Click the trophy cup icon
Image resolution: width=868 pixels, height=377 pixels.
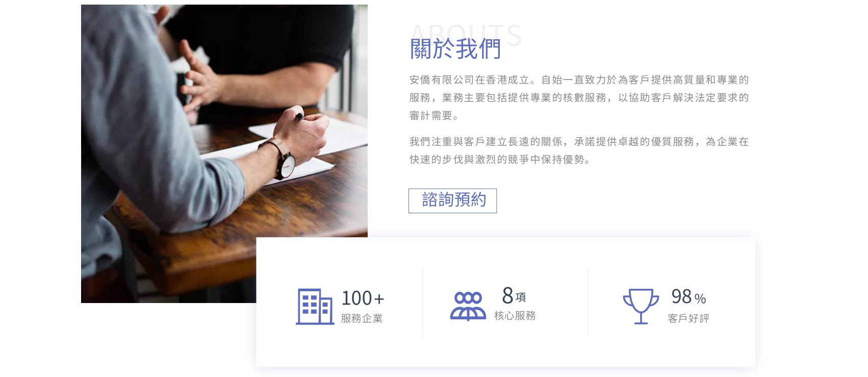point(641,307)
